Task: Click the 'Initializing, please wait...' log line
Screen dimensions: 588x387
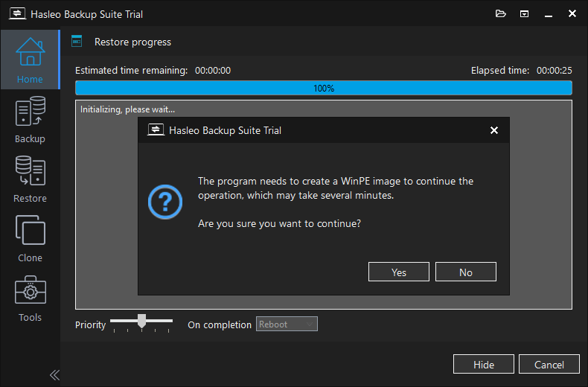Action: tap(127, 109)
